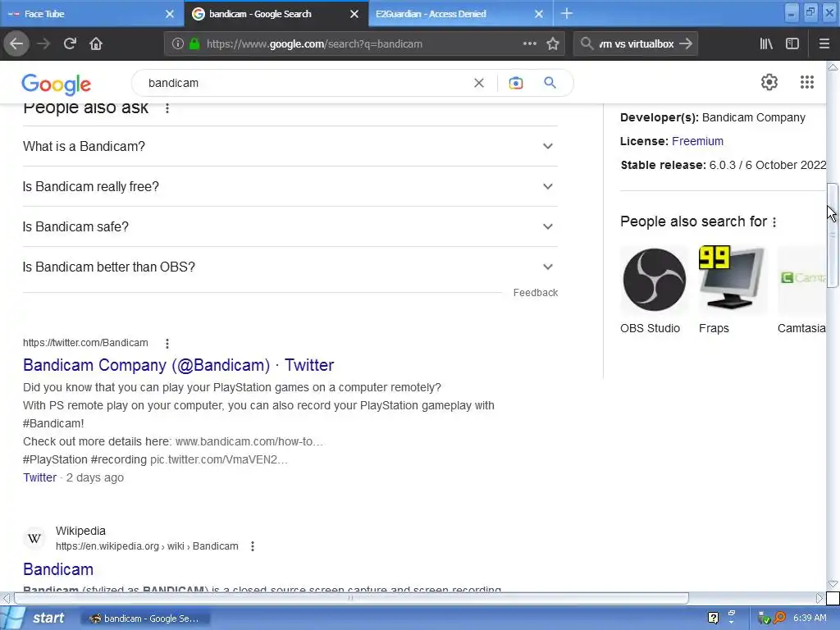Expand "Is Bandicam safe?" question
840x630 pixels.
(290, 226)
